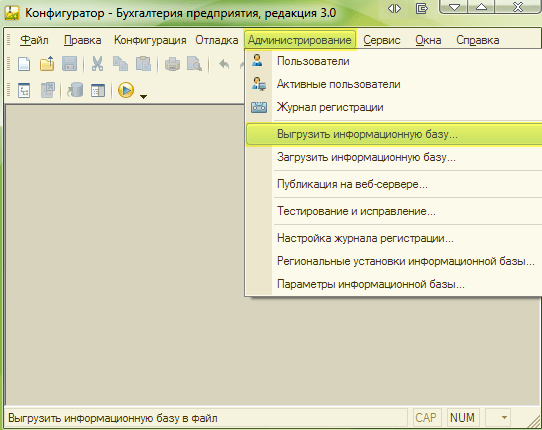Click the Undo arrow icon
542x430 pixels.
(x=224, y=64)
